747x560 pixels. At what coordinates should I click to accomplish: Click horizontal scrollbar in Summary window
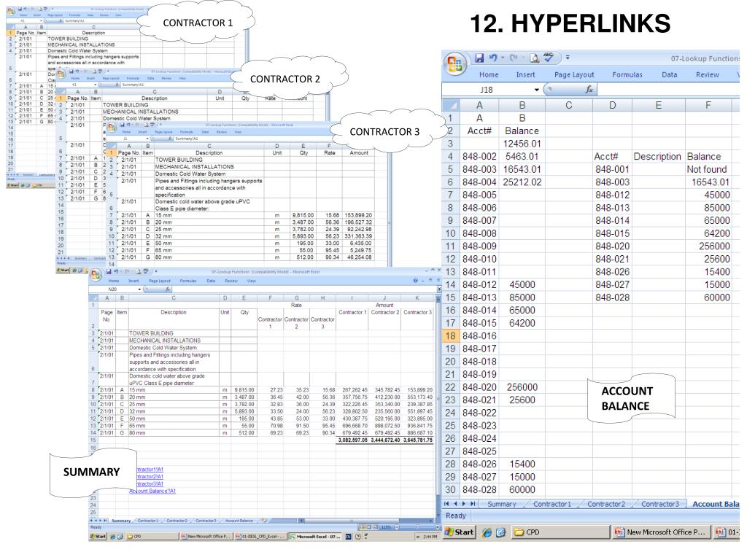coord(352,521)
